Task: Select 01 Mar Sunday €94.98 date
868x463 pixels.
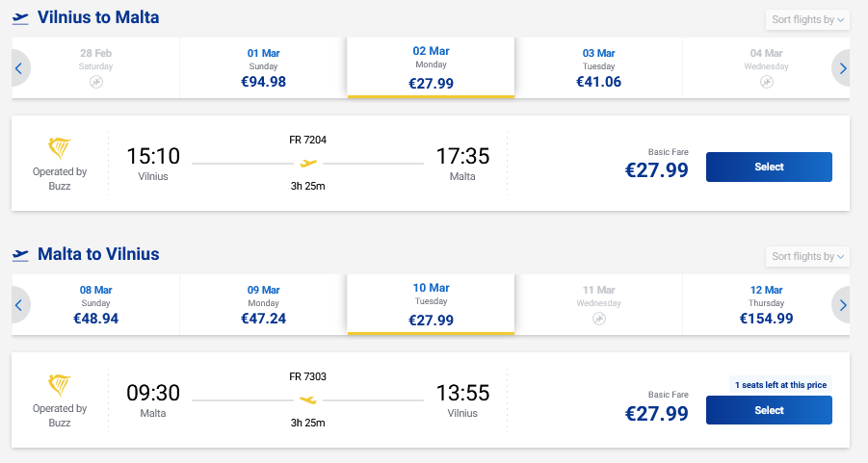Action: tap(263, 67)
